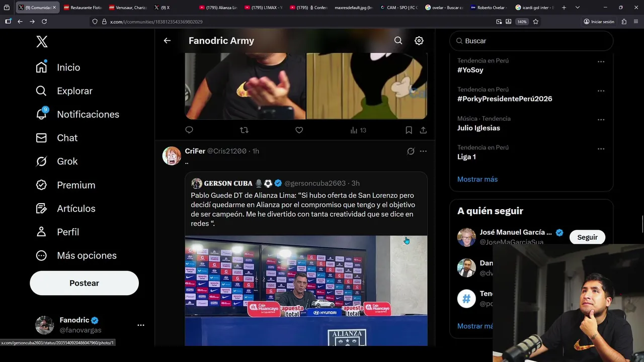The image size is (644, 362).
Task: Open the Liga 1 trend
Action: point(466,157)
